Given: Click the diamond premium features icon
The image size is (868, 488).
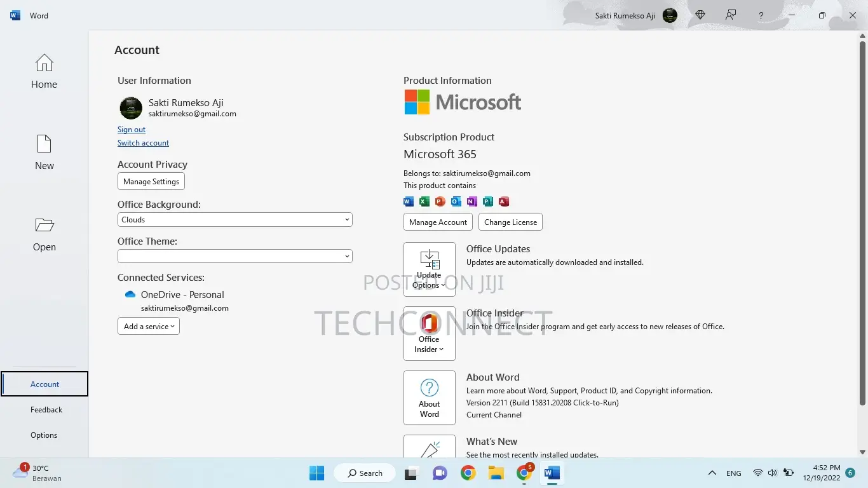Looking at the screenshot, I should pyautogui.click(x=700, y=15).
